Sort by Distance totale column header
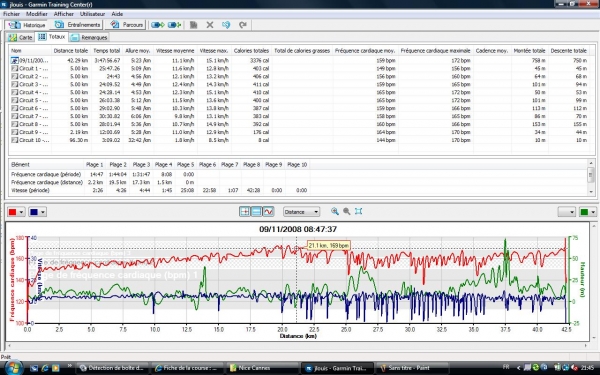This screenshot has width=600, height=375. point(71,51)
